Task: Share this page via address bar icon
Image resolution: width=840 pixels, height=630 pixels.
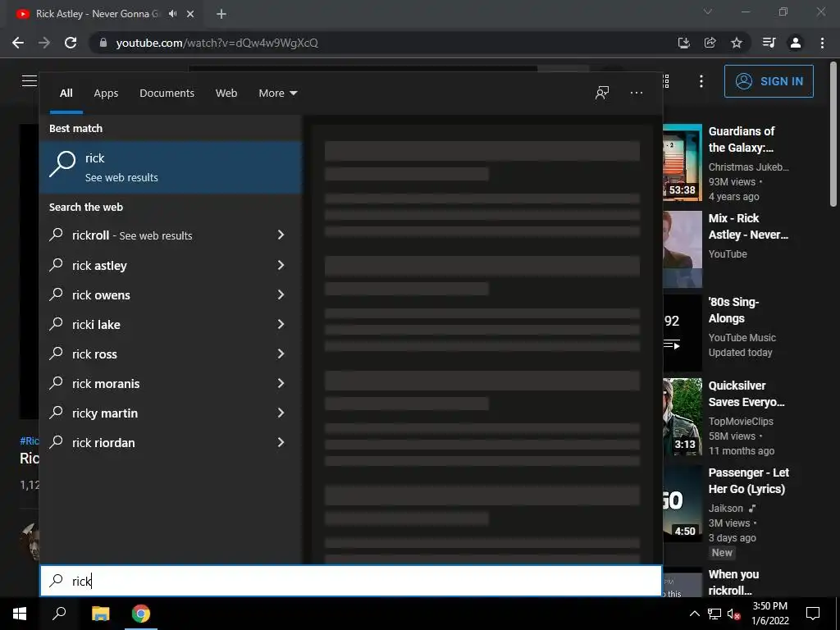Action: click(710, 43)
